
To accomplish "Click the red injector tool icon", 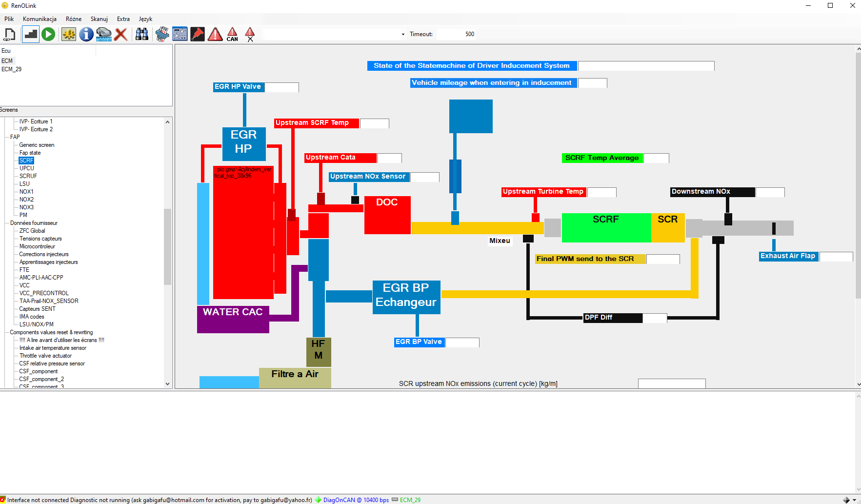I will coord(198,34).
